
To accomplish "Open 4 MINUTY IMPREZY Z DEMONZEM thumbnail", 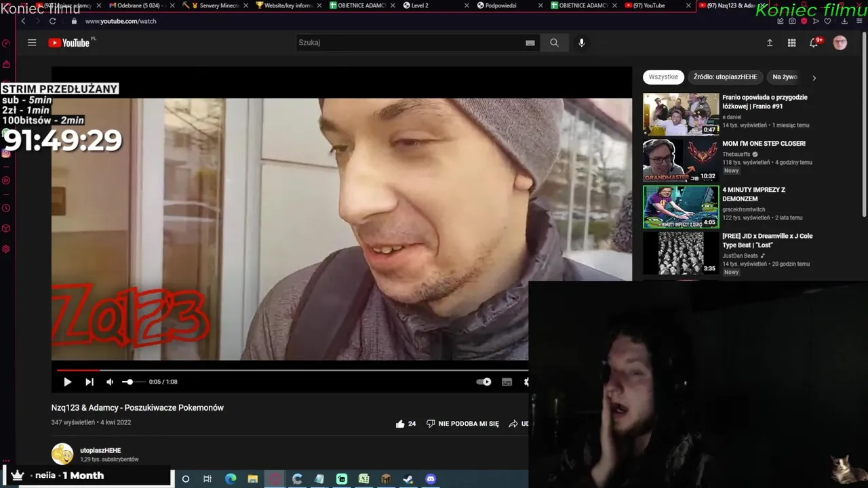I will pyautogui.click(x=681, y=207).
